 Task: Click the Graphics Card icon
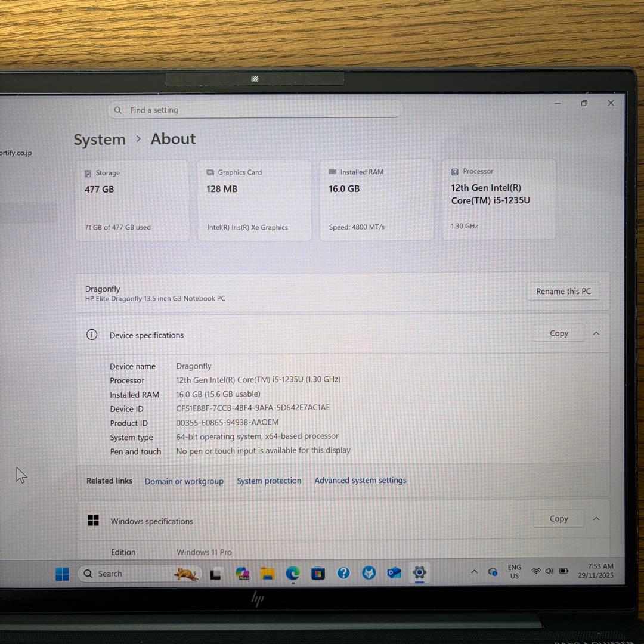210,172
